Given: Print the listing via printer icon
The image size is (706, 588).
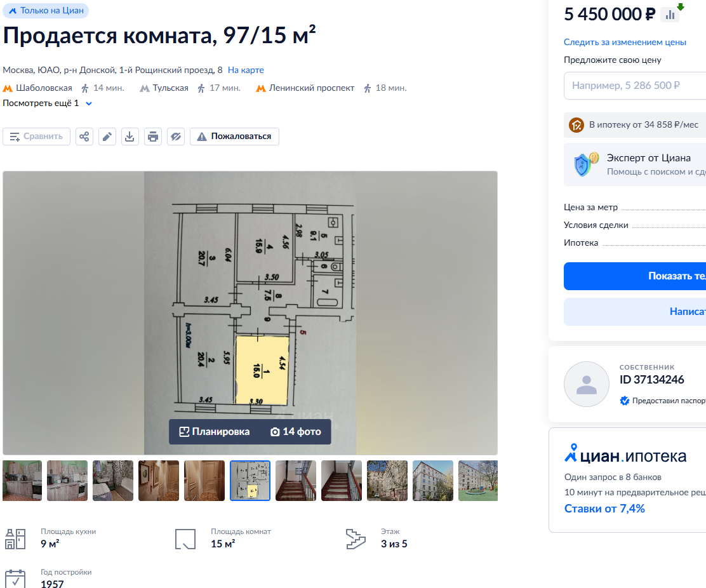Looking at the screenshot, I should (x=153, y=137).
